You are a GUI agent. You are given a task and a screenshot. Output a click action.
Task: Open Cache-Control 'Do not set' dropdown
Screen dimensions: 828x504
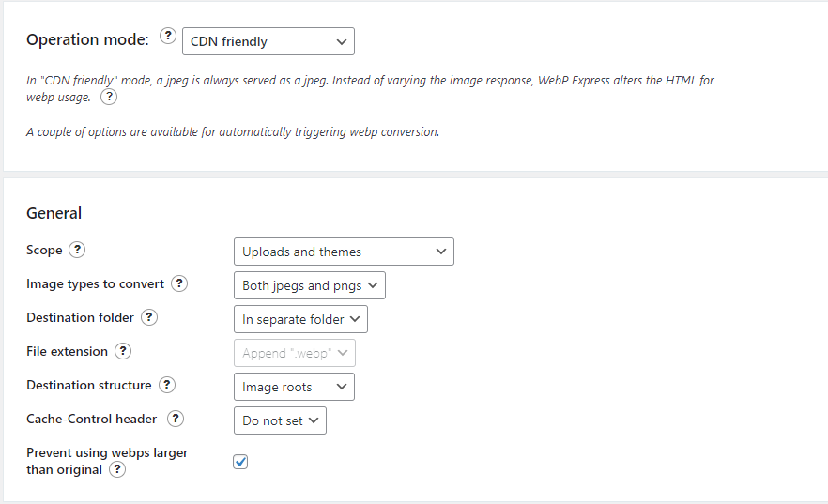click(280, 420)
